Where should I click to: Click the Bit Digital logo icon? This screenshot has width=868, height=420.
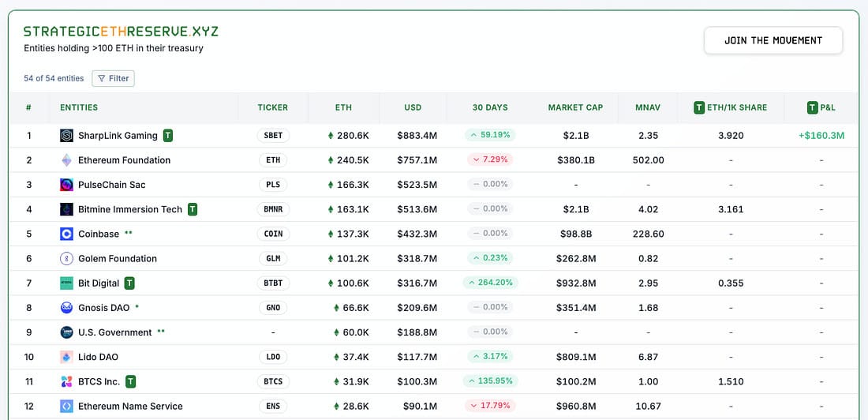coord(66,283)
